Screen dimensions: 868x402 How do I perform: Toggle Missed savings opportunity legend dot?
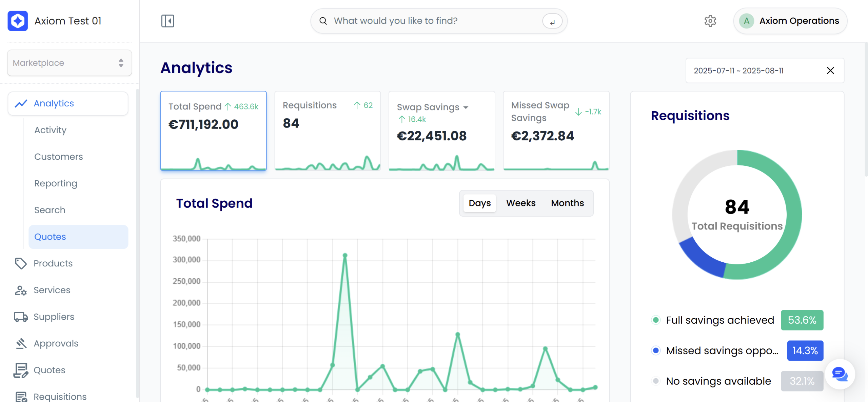(656, 350)
